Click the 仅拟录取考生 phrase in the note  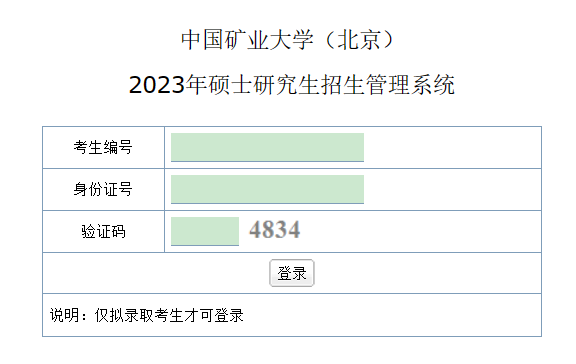pyautogui.click(x=139, y=315)
